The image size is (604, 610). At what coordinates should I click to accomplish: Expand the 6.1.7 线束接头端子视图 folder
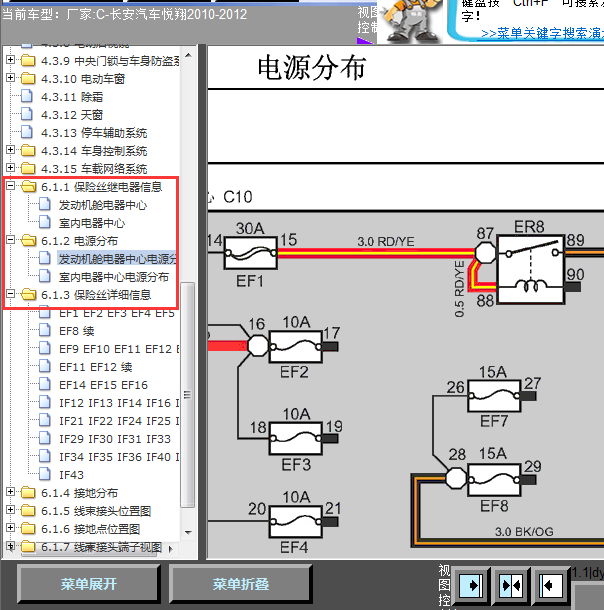pos(11,546)
